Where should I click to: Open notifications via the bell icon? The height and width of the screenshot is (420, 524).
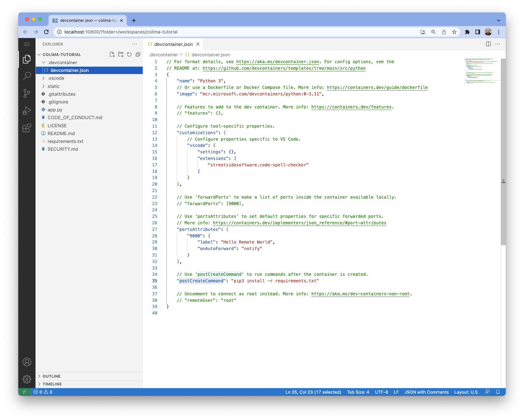coord(498,392)
